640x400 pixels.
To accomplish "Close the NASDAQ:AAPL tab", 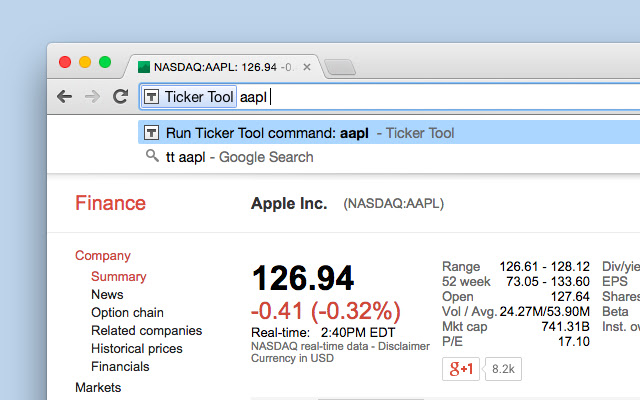I will coord(307,67).
